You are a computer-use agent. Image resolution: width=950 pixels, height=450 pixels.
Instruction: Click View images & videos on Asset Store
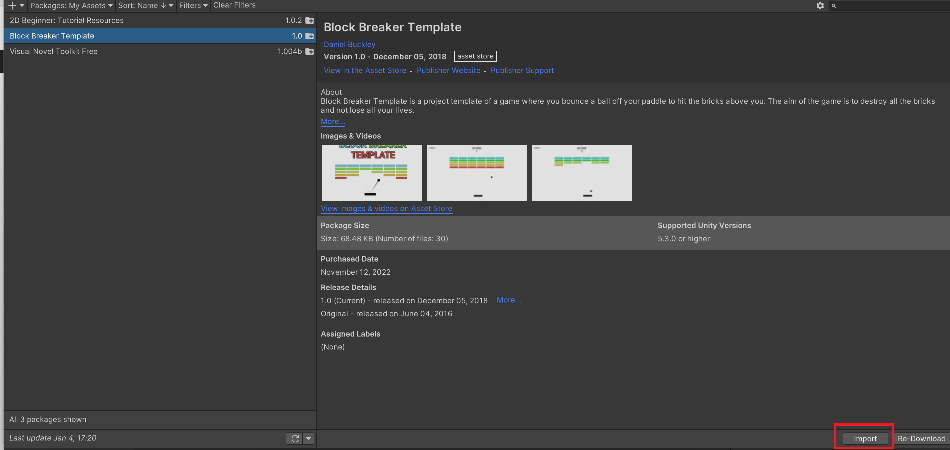[387, 208]
